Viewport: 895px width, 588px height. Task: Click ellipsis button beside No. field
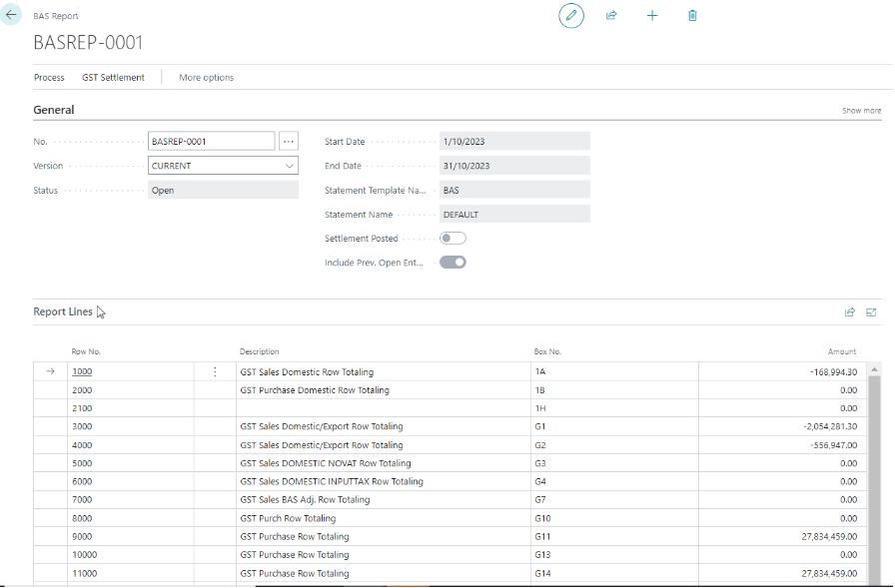289,142
